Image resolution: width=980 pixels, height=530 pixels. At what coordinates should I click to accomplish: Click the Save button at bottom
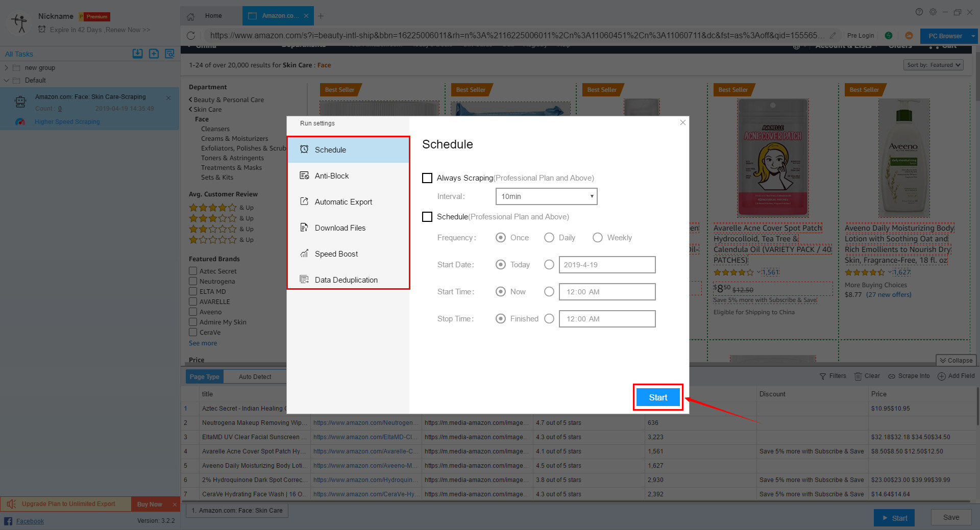[x=951, y=517]
